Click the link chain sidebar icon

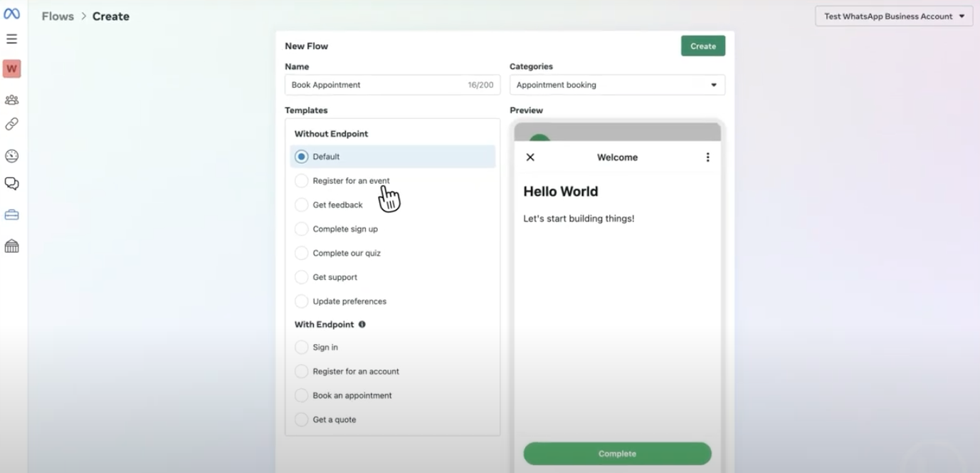coord(11,124)
